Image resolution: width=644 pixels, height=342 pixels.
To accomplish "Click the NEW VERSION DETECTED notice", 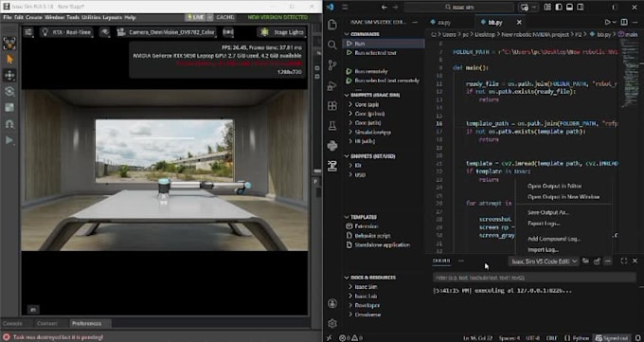I will pyautogui.click(x=277, y=17).
